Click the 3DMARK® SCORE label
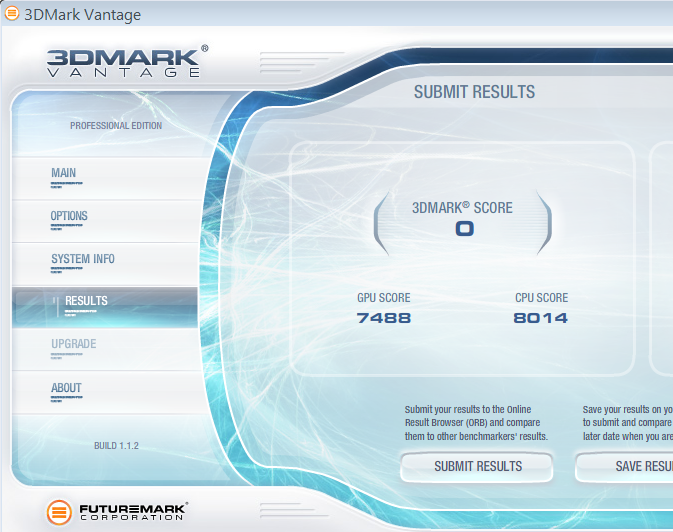 (x=462, y=208)
